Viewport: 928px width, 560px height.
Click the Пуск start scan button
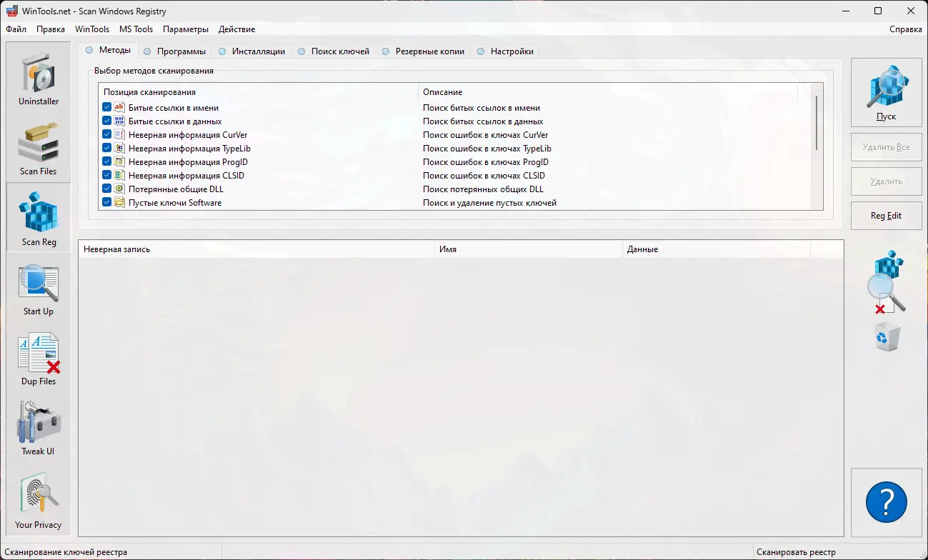tap(886, 93)
